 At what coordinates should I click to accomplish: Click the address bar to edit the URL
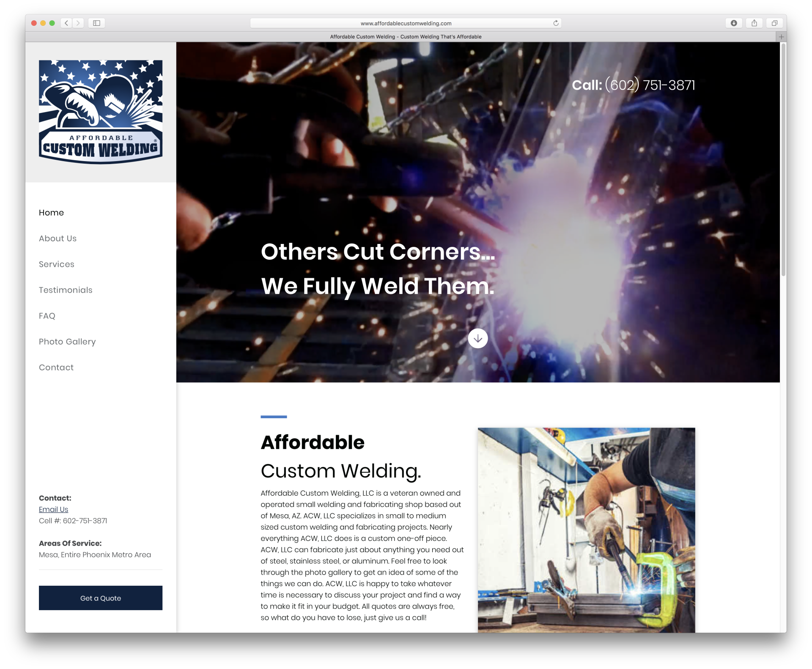pyautogui.click(x=406, y=23)
